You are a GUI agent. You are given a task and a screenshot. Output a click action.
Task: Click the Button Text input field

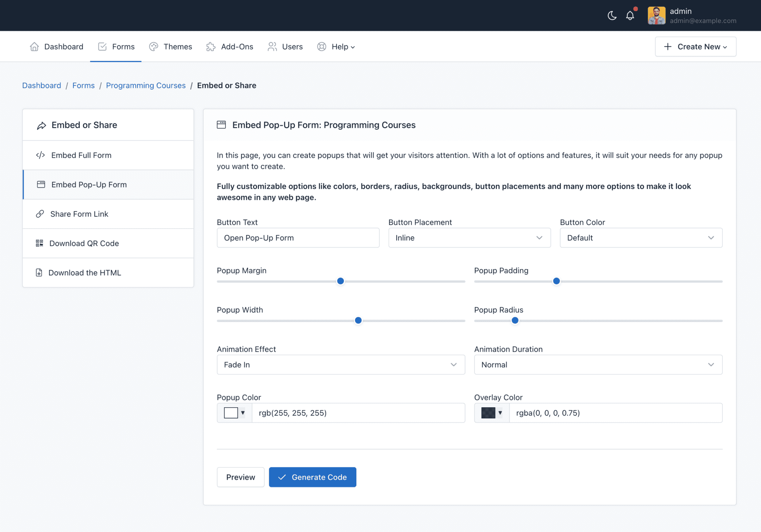tap(298, 238)
